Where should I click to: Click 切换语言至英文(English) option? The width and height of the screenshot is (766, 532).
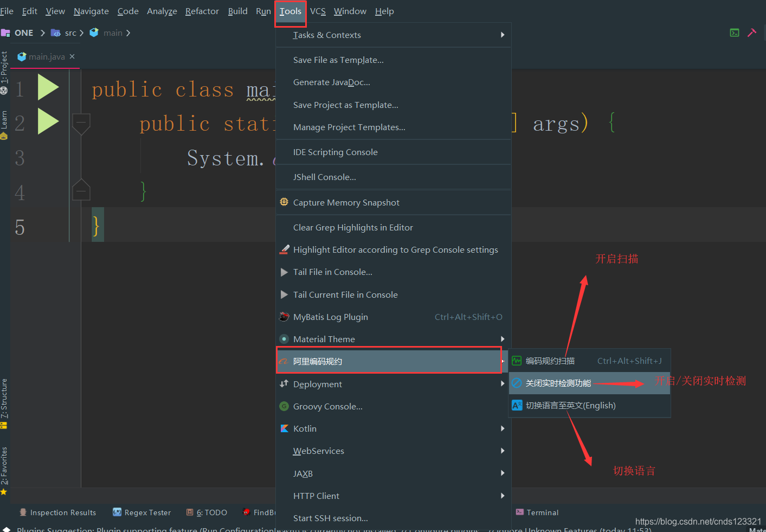click(x=589, y=405)
